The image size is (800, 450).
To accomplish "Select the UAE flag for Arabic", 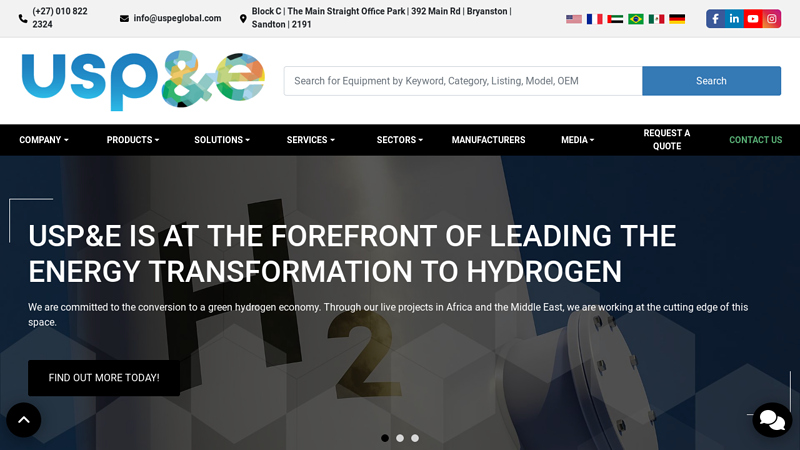I will coord(615,19).
